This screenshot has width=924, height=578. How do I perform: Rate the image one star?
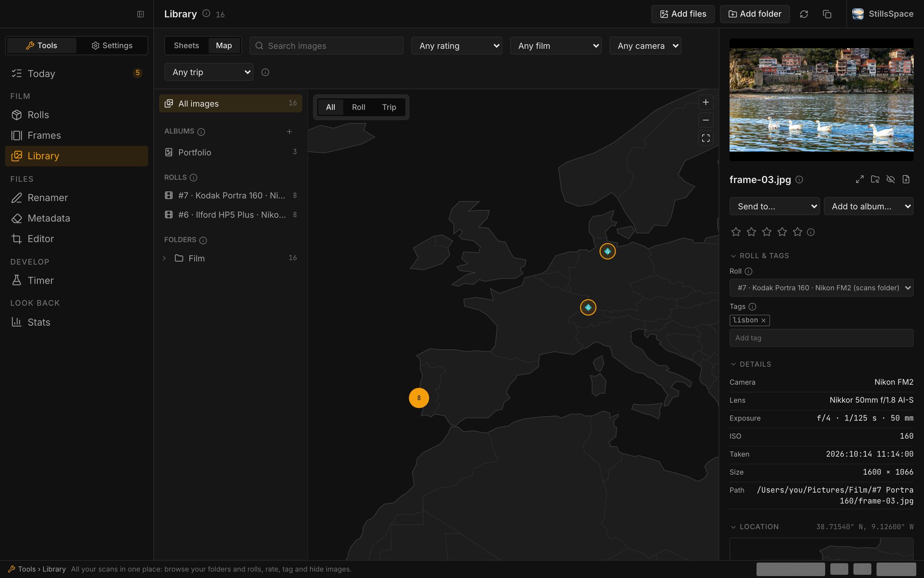click(736, 232)
